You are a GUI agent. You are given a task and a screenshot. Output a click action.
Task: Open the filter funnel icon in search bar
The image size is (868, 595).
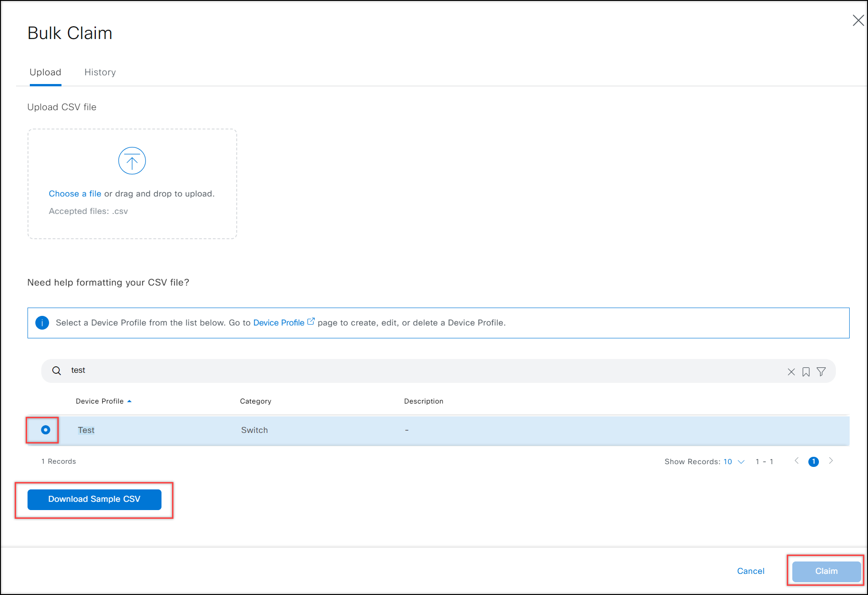coord(821,371)
